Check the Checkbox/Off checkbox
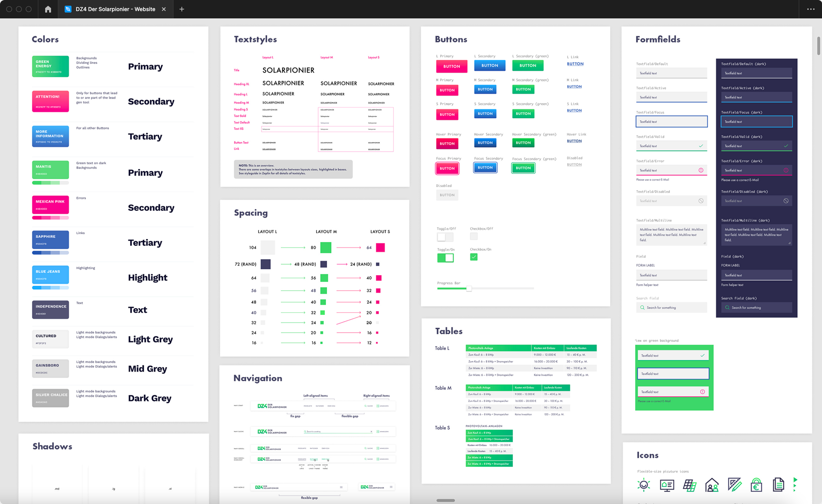The height and width of the screenshot is (504, 822). click(473, 236)
